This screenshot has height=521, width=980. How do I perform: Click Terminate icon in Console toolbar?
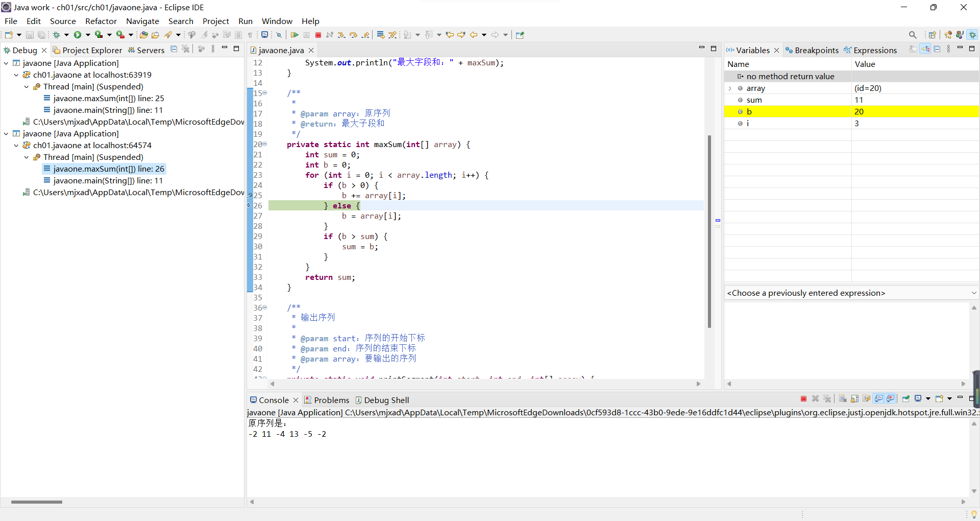(x=803, y=399)
